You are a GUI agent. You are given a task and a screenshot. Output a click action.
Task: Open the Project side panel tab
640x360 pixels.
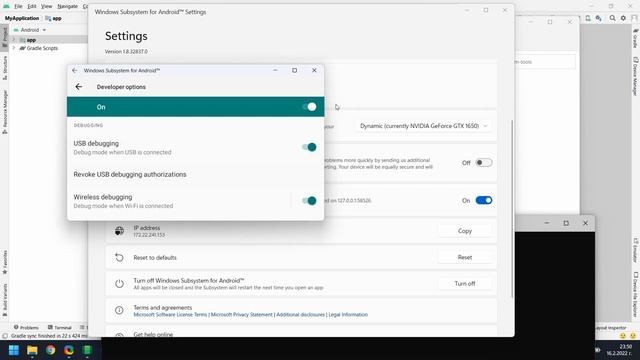4,38
